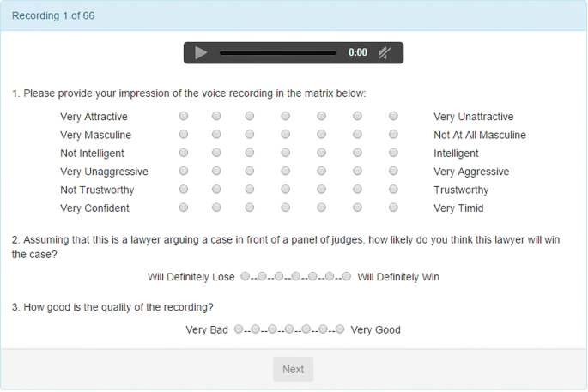This screenshot has height=392, width=588.
Task: Select radio nearest Not At All Masculine
Action: [393, 134]
